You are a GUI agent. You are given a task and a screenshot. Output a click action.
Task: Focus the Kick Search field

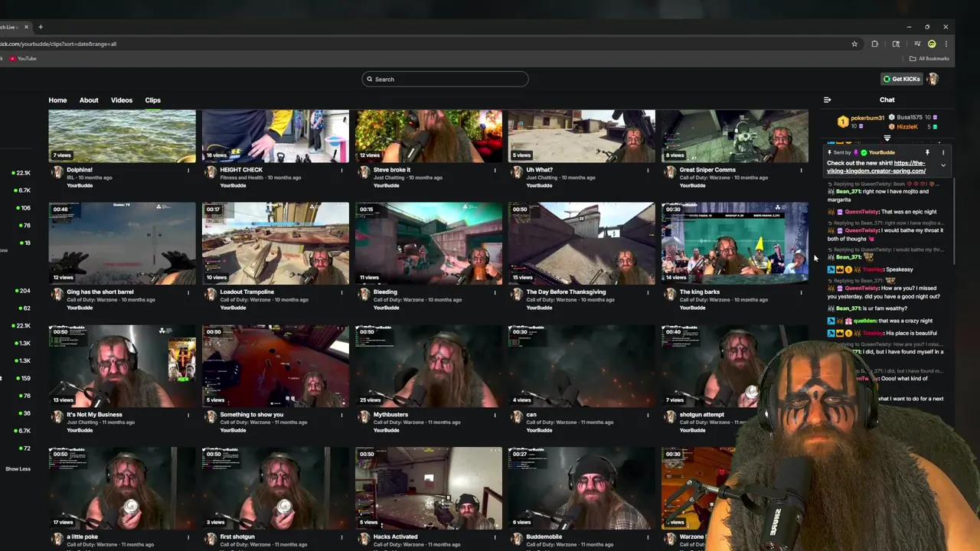(445, 79)
